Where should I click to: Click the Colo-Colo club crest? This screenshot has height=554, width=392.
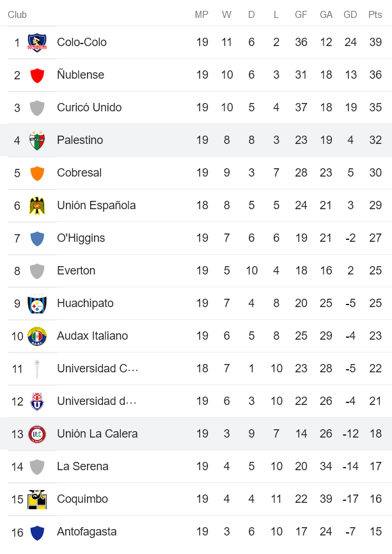(x=37, y=43)
